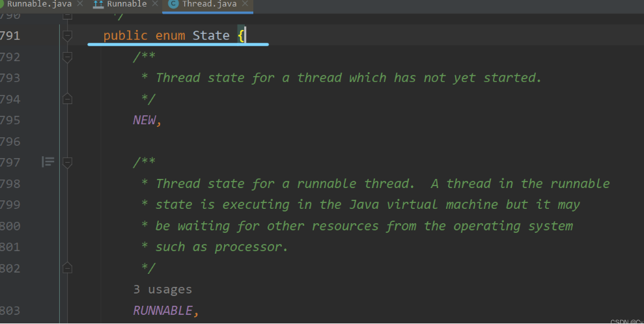Click the diagram icon on Runnable tab
644x324 pixels.
pyautogui.click(x=98, y=5)
